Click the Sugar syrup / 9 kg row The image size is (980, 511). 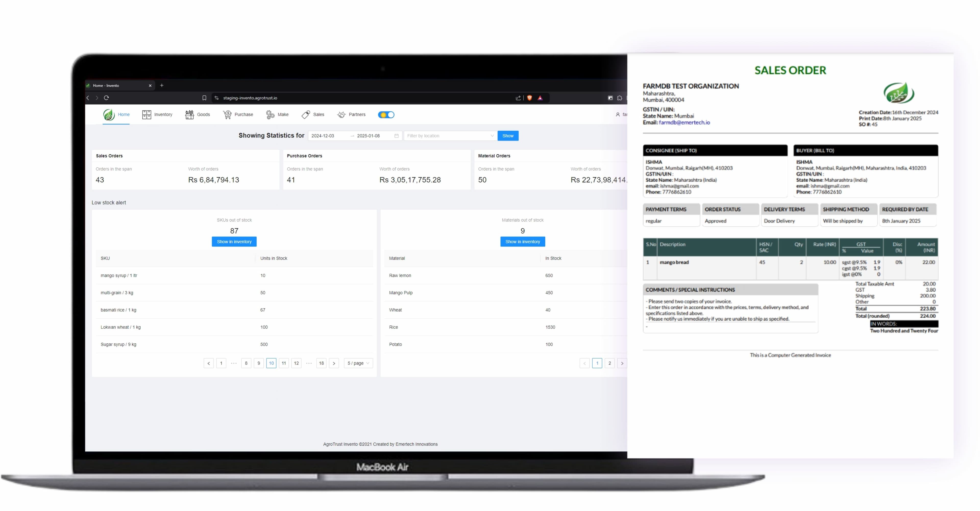click(x=234, y=344)
